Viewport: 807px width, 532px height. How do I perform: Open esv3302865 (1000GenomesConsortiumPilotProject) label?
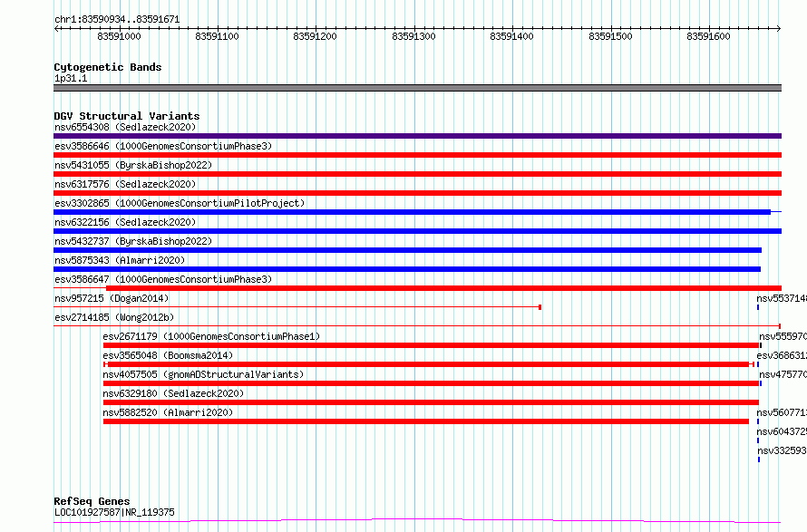(180, 203)
